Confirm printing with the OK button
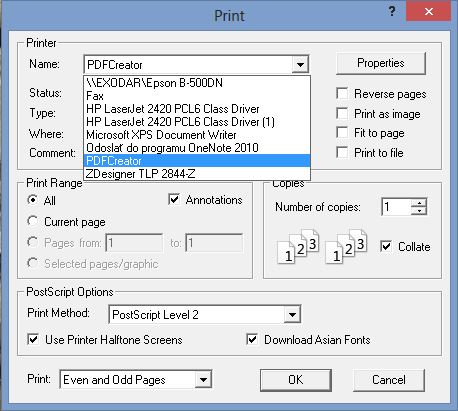 coord(296,380)
